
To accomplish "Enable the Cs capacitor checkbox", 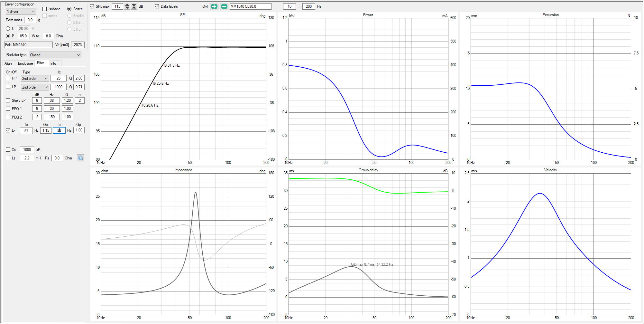I will (x=8, y=150).
